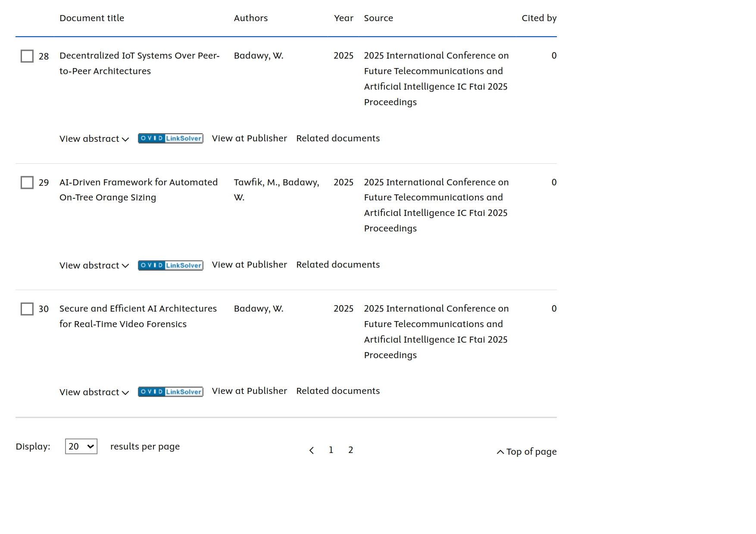Open View at Publisher for result 28

[249, 138]
